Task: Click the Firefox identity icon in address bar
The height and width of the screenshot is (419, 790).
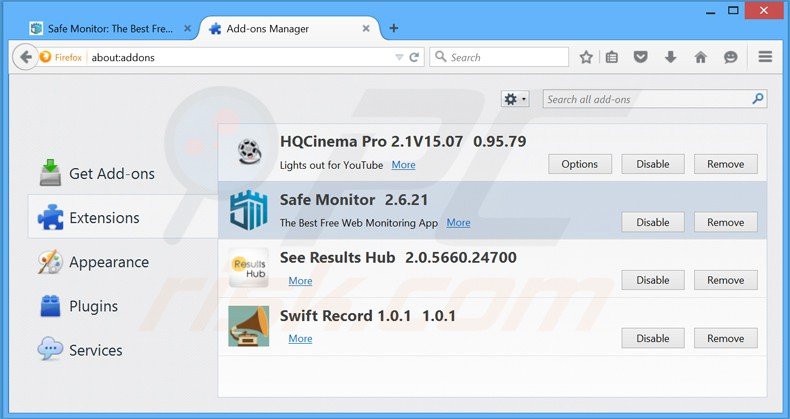Action: click(45, 57)
